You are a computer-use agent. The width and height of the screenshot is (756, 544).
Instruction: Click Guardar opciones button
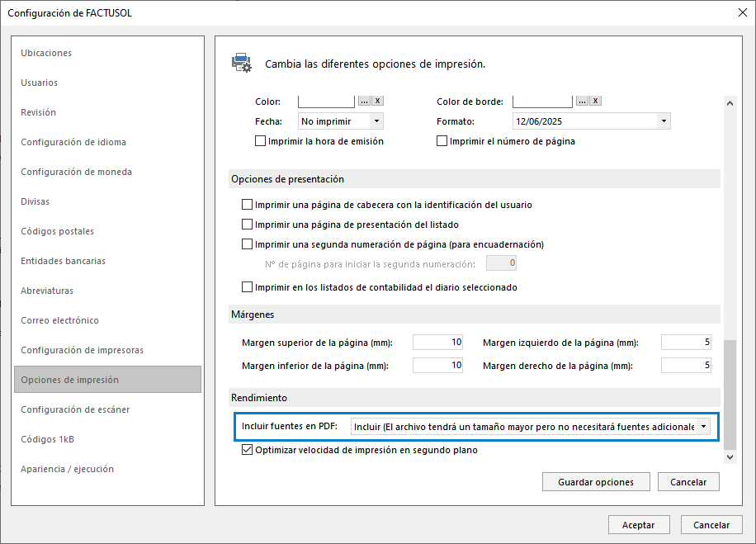point(596,482)
